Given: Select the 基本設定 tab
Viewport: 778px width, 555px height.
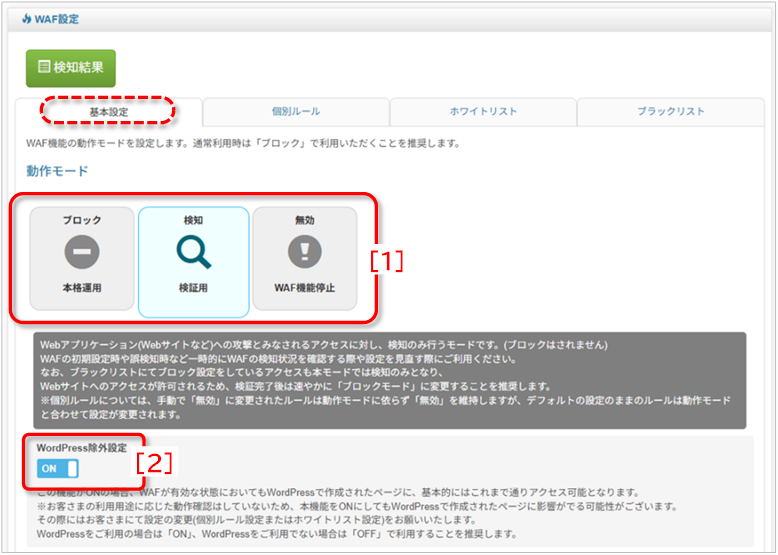Looking at the screenshot, I should pyautogui.click(x=109, y=112).
